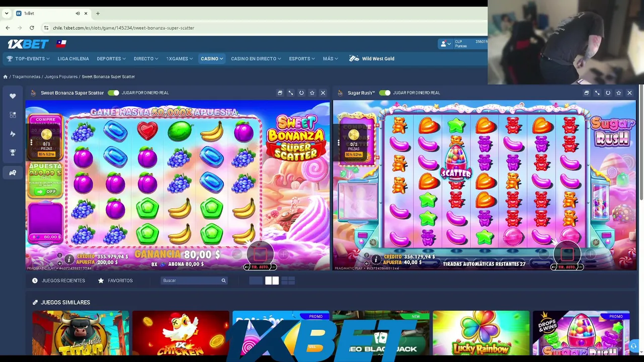Click the browser address bar URL
644x362 pixels.
124,28
